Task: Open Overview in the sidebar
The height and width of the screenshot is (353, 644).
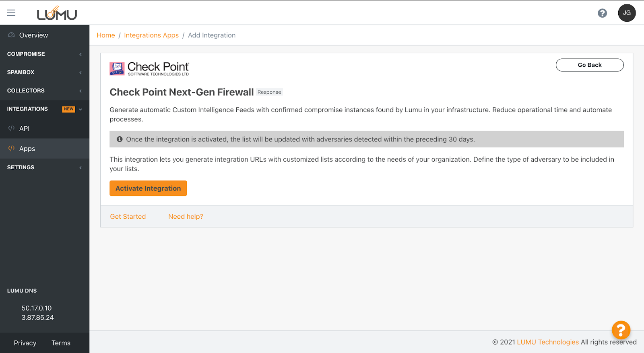Action: pos(33,35)
